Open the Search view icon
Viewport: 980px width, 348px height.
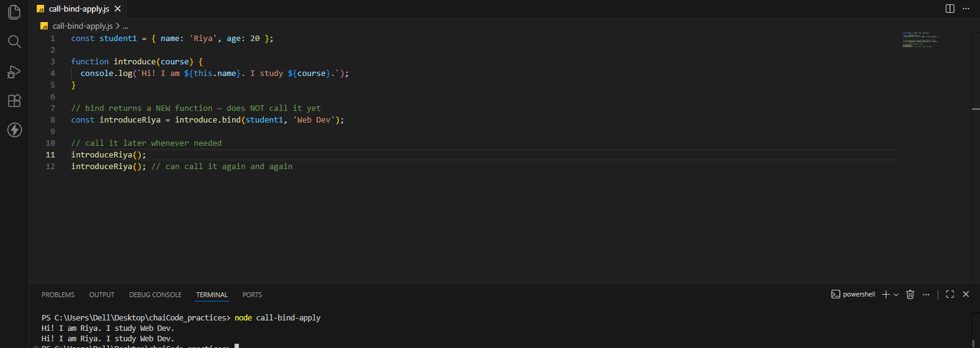pyautogui.click(x=14, y=41)
